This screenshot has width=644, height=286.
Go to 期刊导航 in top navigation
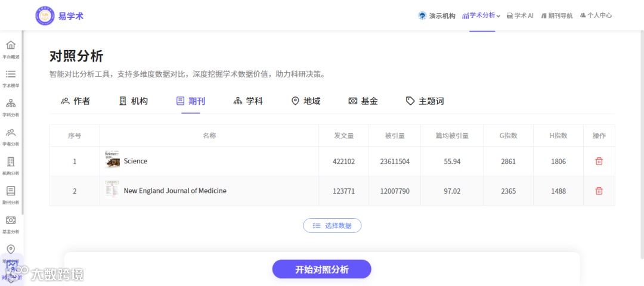[x=557, y=15]
